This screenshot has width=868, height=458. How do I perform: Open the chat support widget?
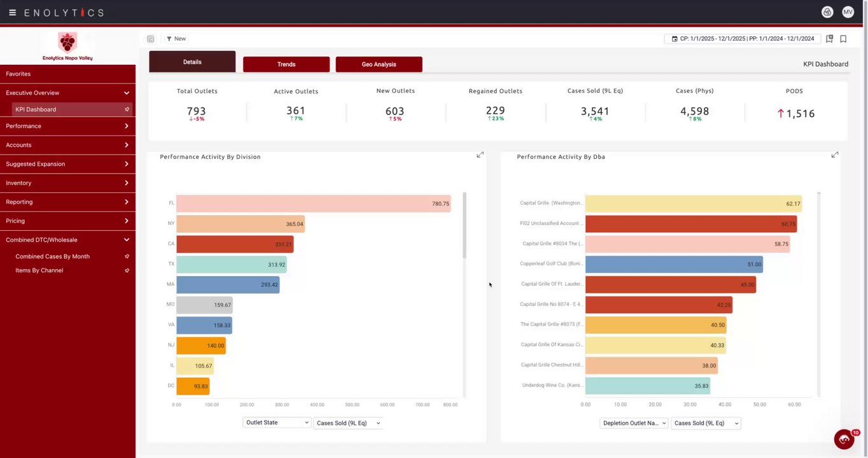[x=844, y=439]
